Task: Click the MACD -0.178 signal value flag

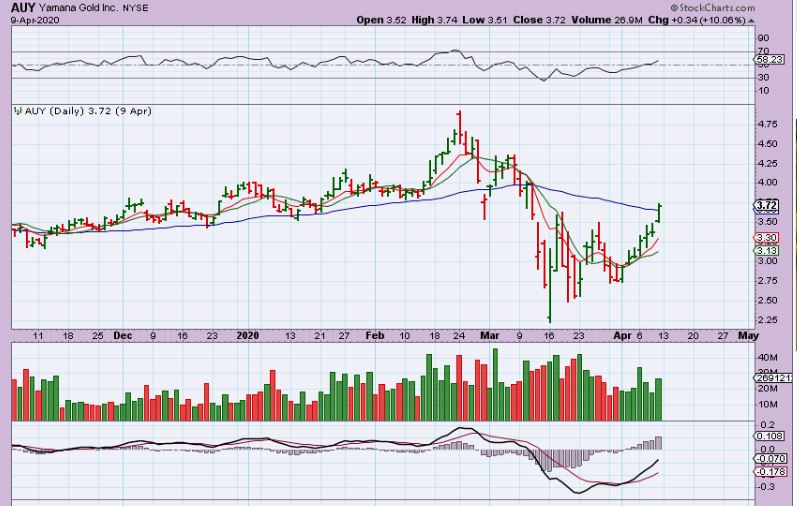Action: (x=770, y=472)
